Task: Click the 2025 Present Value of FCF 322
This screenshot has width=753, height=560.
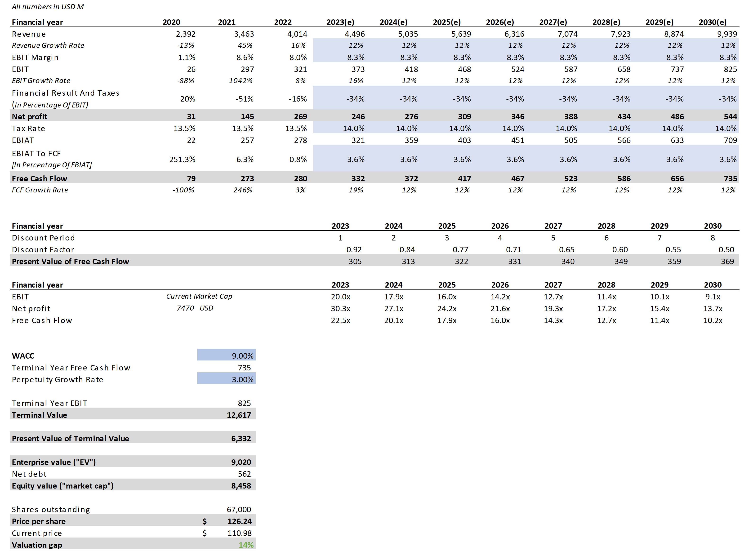Action: point(461,261)
